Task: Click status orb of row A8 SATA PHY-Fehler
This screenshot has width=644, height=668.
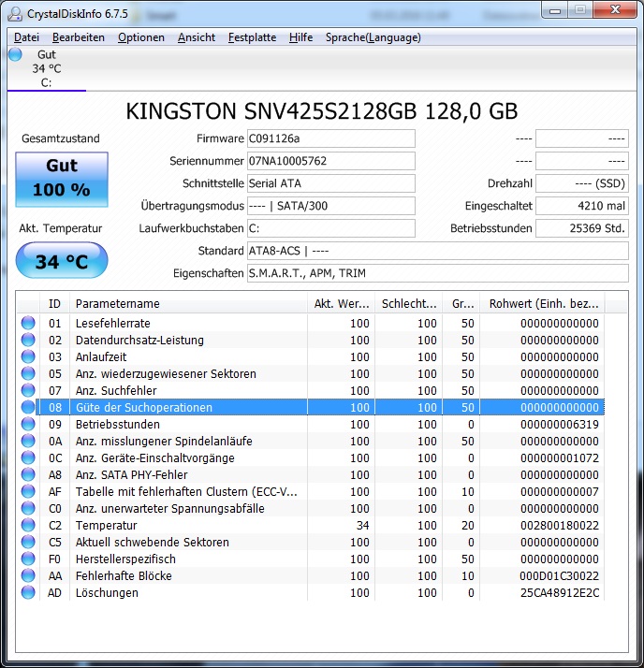Action: (28, 474)
